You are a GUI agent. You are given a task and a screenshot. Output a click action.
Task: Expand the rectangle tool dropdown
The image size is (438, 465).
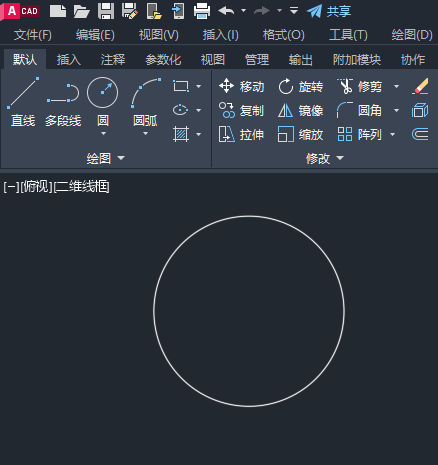click(x=199, y=86)
